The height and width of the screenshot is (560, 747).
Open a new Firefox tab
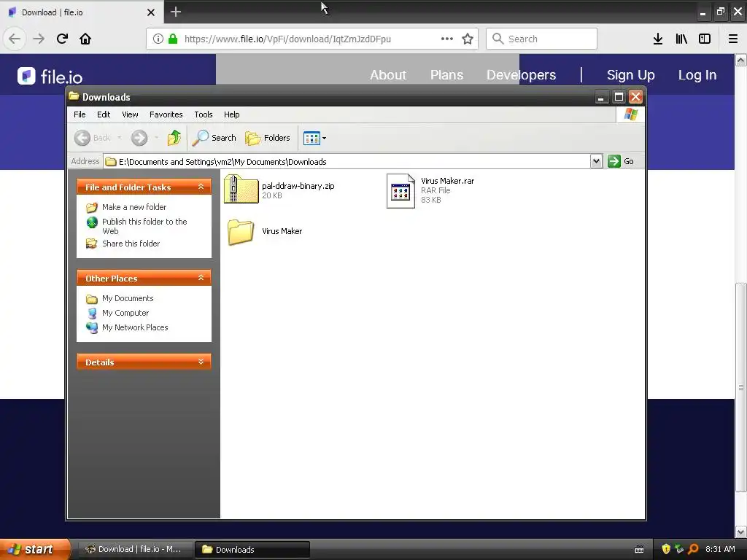(x=175, y=12)
